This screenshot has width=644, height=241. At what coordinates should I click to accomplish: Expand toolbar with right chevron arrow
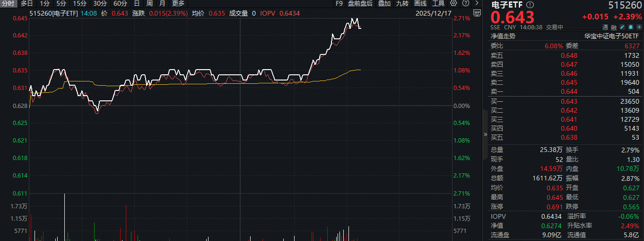click(x=477, y=3)
